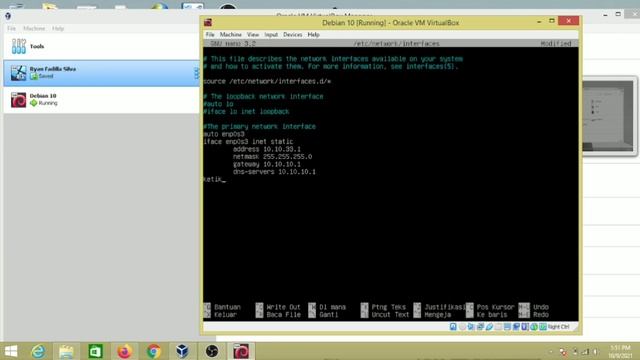Viewport: 640px width, 360px height.
Task: Open File Explorer from the taskbar
Action: pyautogui.click(x=66, y=351)
